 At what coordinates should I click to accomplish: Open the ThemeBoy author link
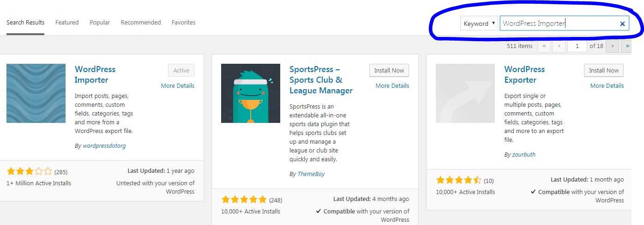coord(311,174)
